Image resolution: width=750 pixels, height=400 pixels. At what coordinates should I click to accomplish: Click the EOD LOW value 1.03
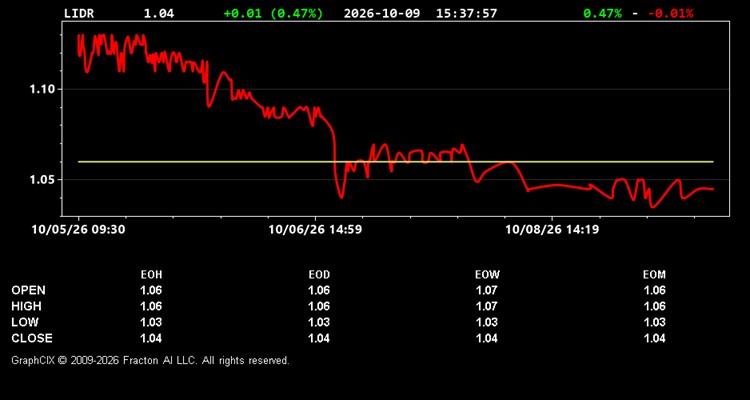pyautogui.click(x=319, y=322)
